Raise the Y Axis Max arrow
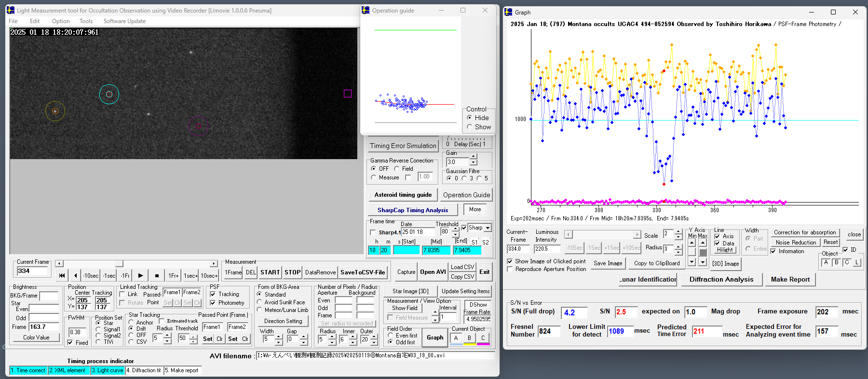The height and width of the screenshot is (379, 868). 703,243
